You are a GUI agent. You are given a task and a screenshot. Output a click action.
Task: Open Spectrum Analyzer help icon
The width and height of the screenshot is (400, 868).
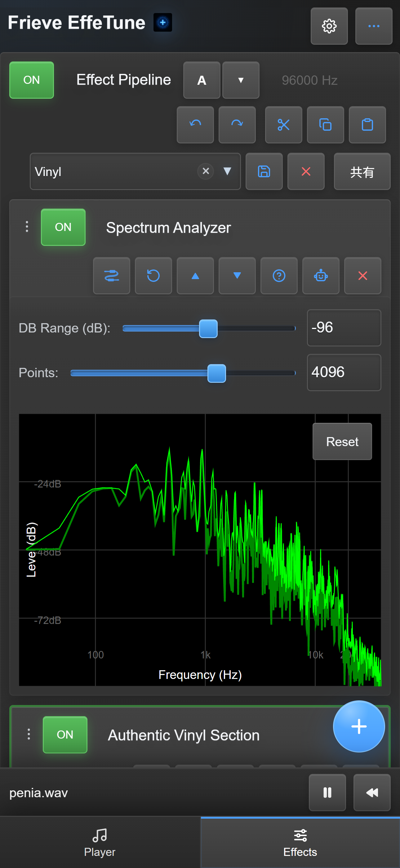click(279, 276)
